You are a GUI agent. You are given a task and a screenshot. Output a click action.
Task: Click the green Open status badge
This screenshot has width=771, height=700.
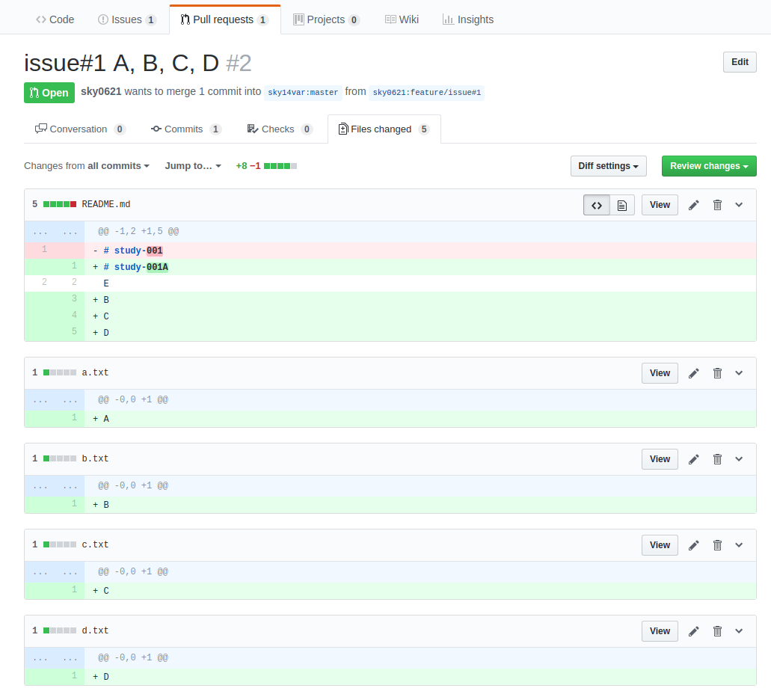point(49,93)
